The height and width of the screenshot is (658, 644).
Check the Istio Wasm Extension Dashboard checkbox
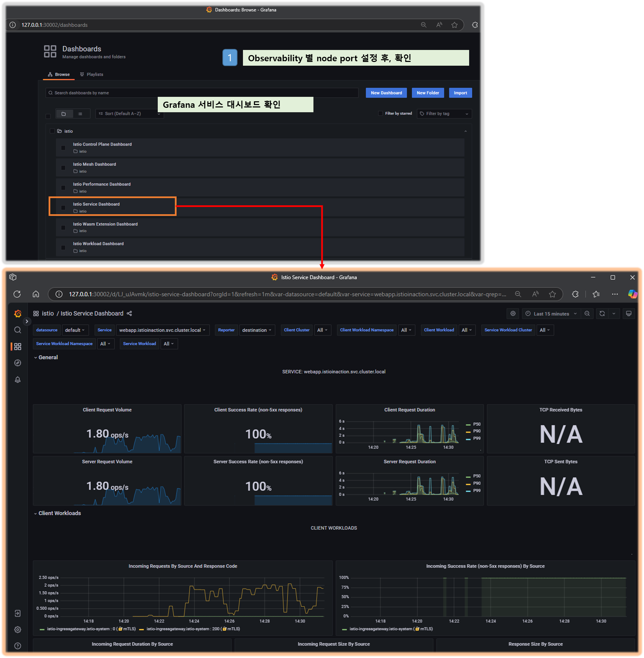point(63,228)
